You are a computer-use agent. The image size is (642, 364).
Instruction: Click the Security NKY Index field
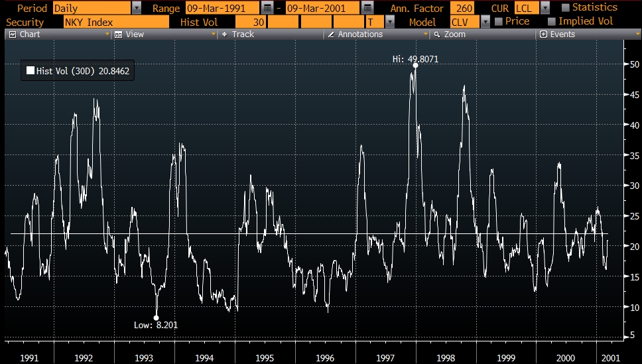coord(116,22)
